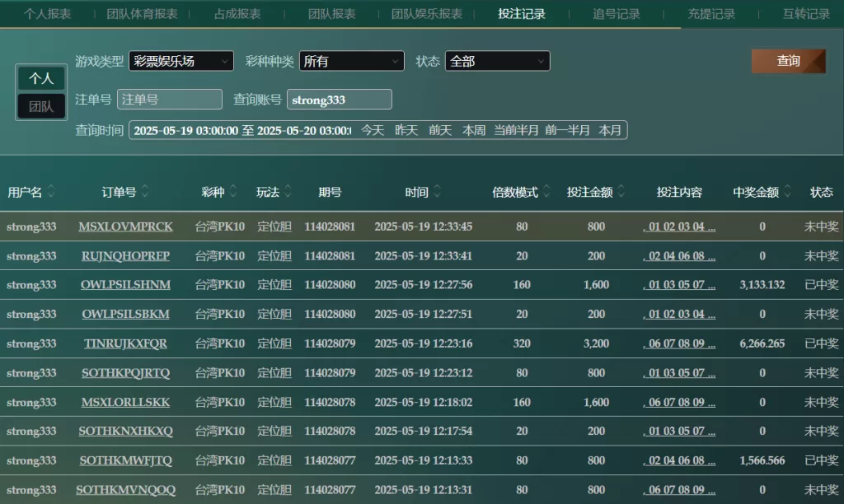Open order RUJNQHOPREP link
This screenshot has width=844, height=504.
(x=125, y=256)
